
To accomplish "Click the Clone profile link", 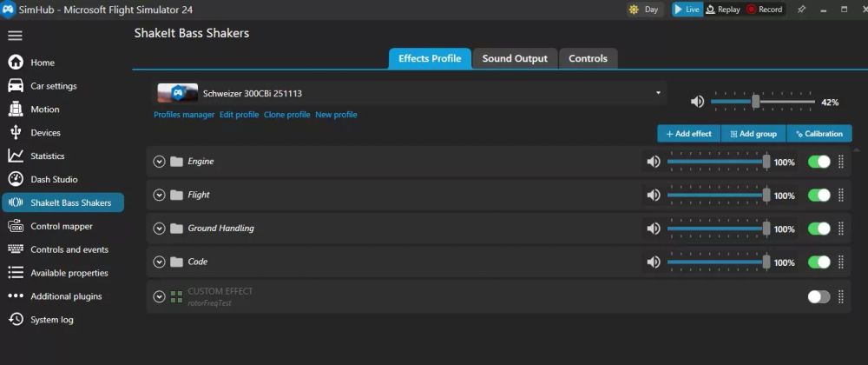I will 286,115.
